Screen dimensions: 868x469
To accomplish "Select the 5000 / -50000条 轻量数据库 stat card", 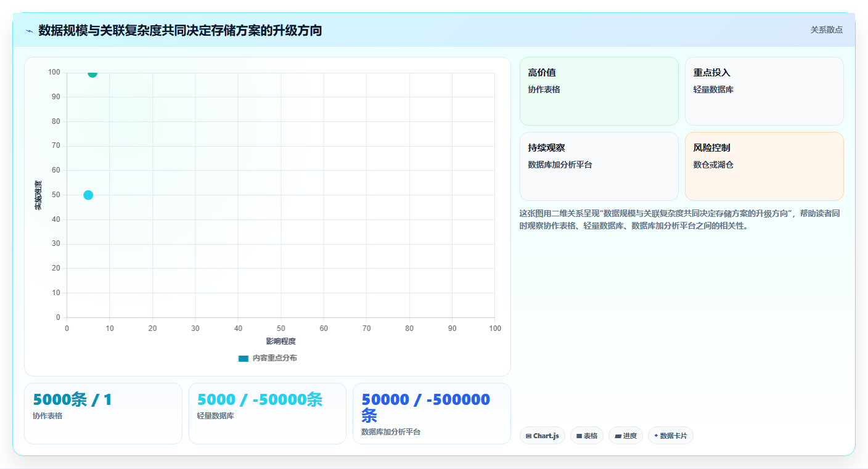I will [x=268, y=414].
